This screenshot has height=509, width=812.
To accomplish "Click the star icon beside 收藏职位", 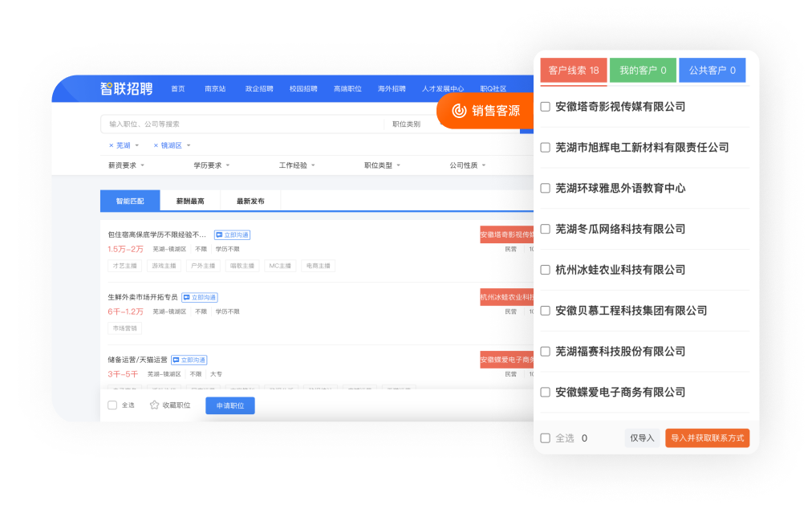I will pos(155,405).
